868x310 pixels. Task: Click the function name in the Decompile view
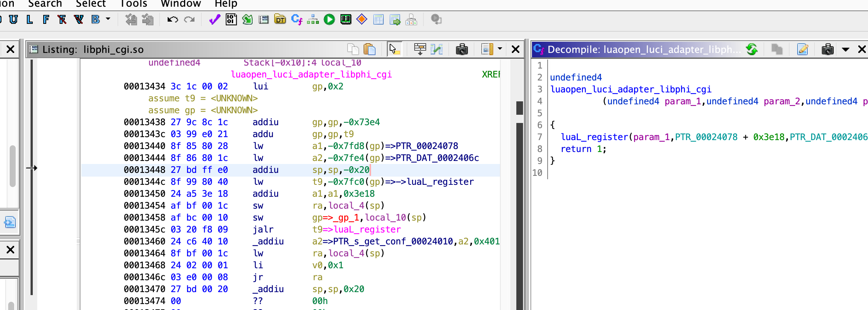click(631, 89)
